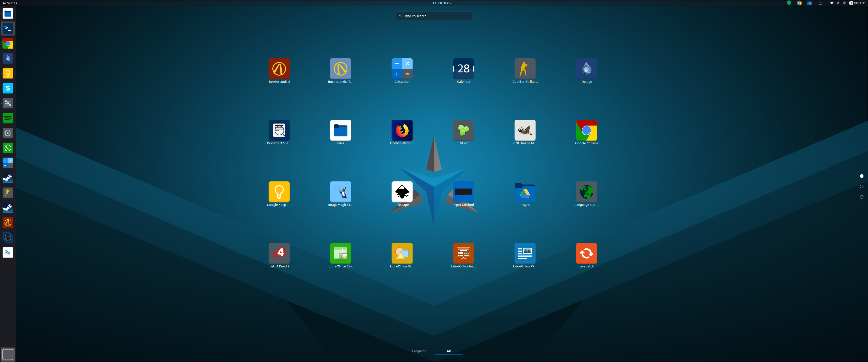Go to the third app page dot
Image resolution: width=868 pixels, height=362 pixels.
pos(861,197)
